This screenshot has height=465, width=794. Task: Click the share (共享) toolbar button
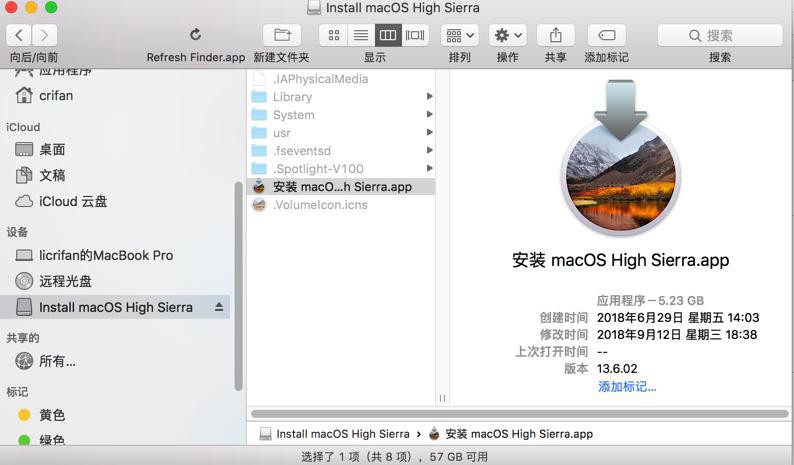[x=555, y=35]
